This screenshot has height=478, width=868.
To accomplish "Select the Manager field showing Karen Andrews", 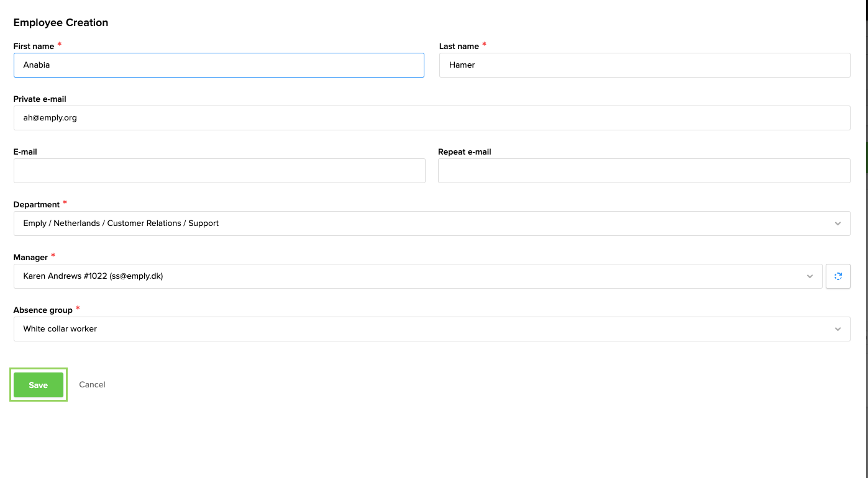I will (410, 276).
